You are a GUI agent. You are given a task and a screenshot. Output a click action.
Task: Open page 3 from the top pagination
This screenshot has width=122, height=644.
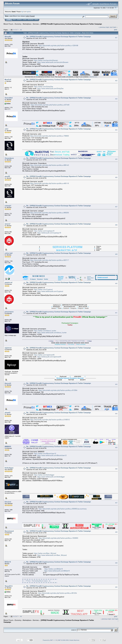click(x=13, y=30)
